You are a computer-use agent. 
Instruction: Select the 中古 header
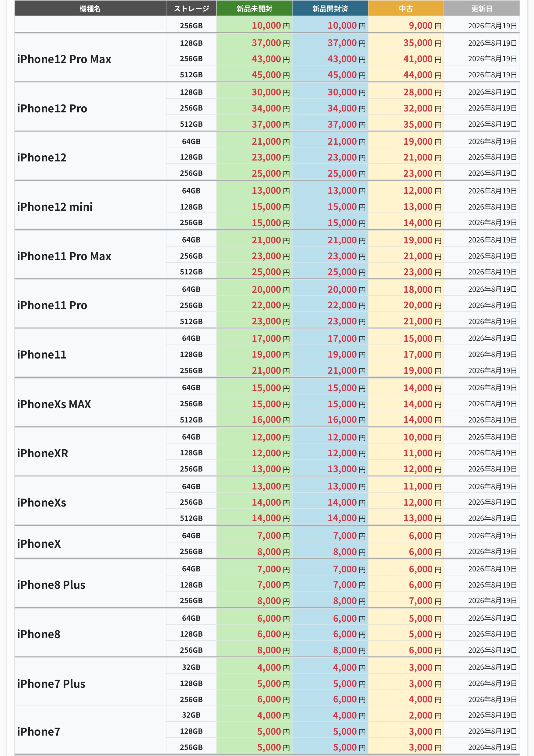coord(406,9)
